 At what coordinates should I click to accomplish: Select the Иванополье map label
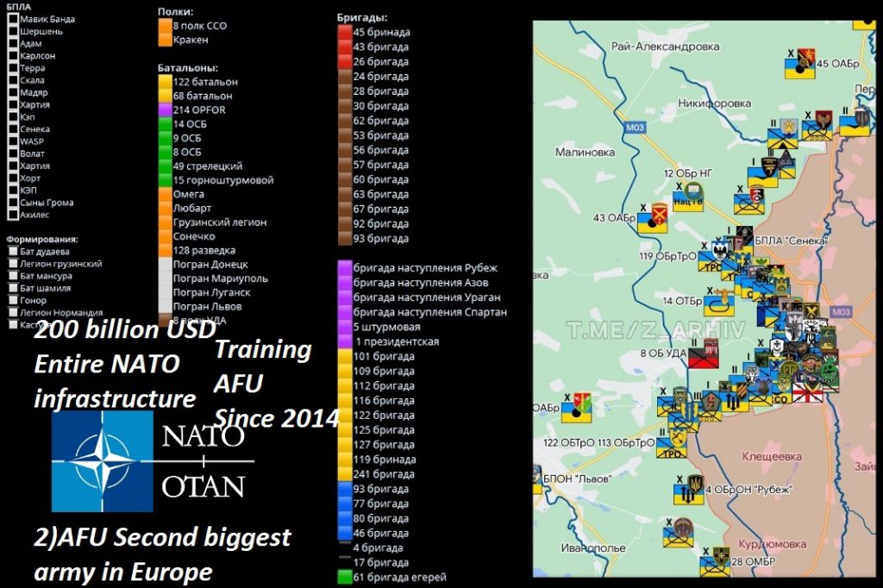click(x=593, y=547)
